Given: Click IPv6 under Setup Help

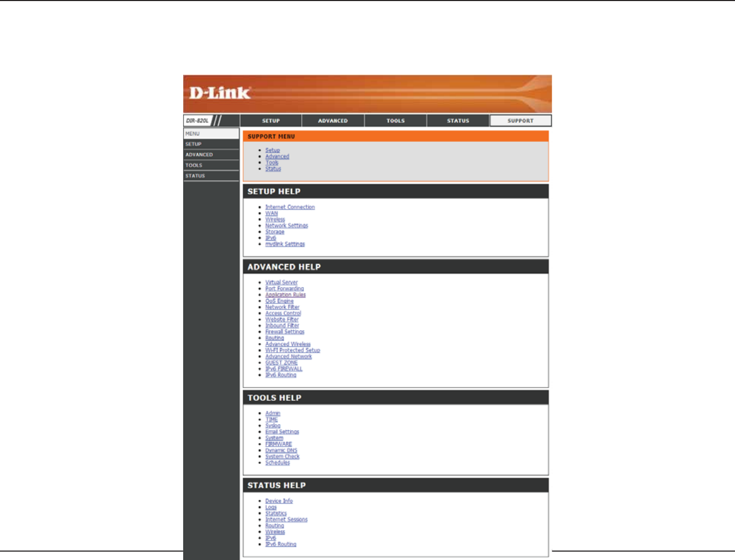Looking at the screenshot, I should pyautogui.click(x=270, y=238).
